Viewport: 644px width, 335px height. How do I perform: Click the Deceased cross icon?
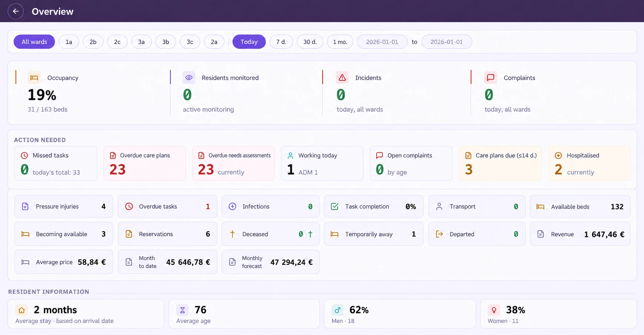232,234
